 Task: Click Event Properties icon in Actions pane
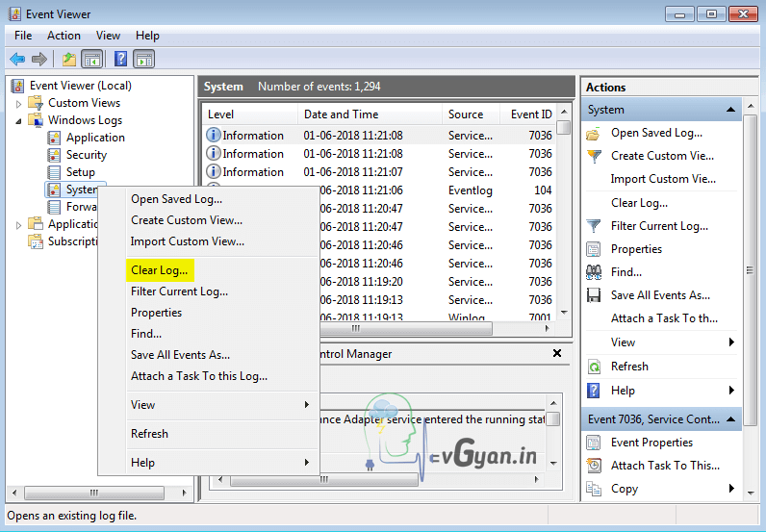pos(594,443)
